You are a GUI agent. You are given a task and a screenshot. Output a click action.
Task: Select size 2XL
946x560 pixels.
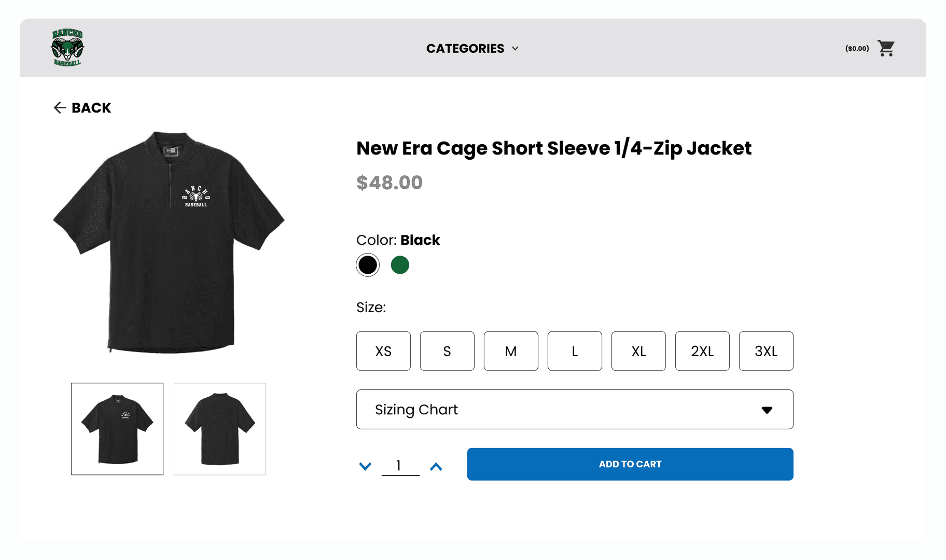coord(702,351)
